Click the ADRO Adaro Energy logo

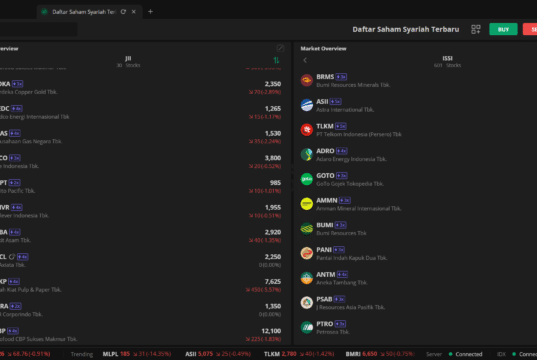point(307,154)
